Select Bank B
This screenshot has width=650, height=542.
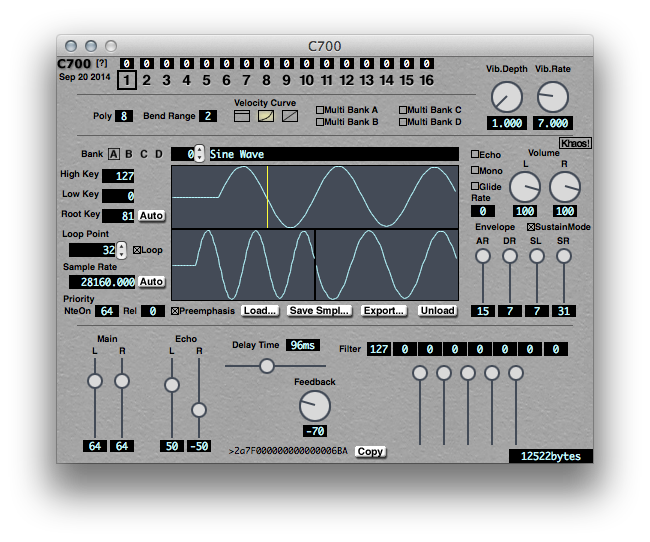tap(129, 154)
